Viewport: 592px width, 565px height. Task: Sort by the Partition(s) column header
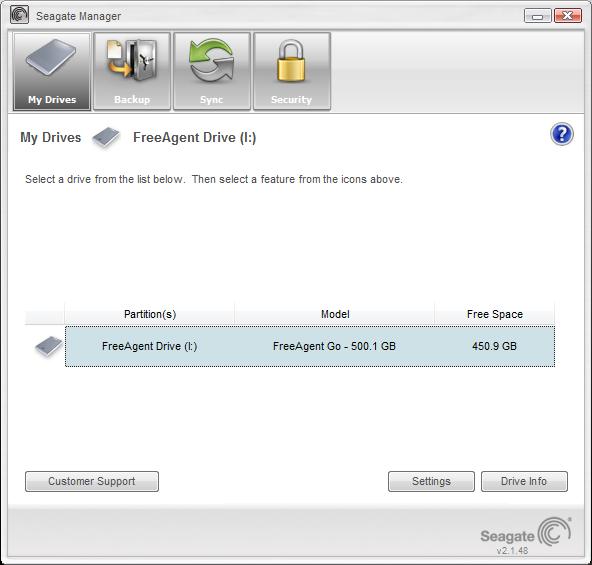click(x=150, y=314)
